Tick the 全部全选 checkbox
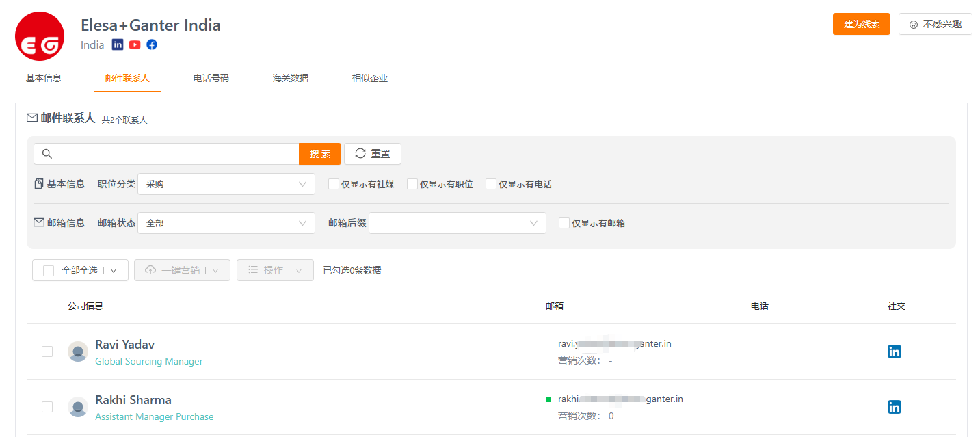The image size is (980, 437). tap(49, 270)
